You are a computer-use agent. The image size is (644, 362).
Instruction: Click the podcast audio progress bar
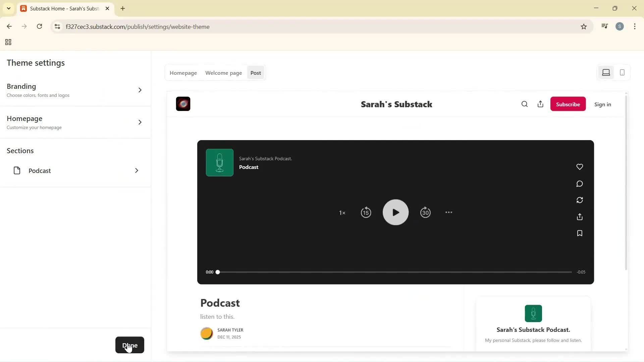tap(394, 272)
